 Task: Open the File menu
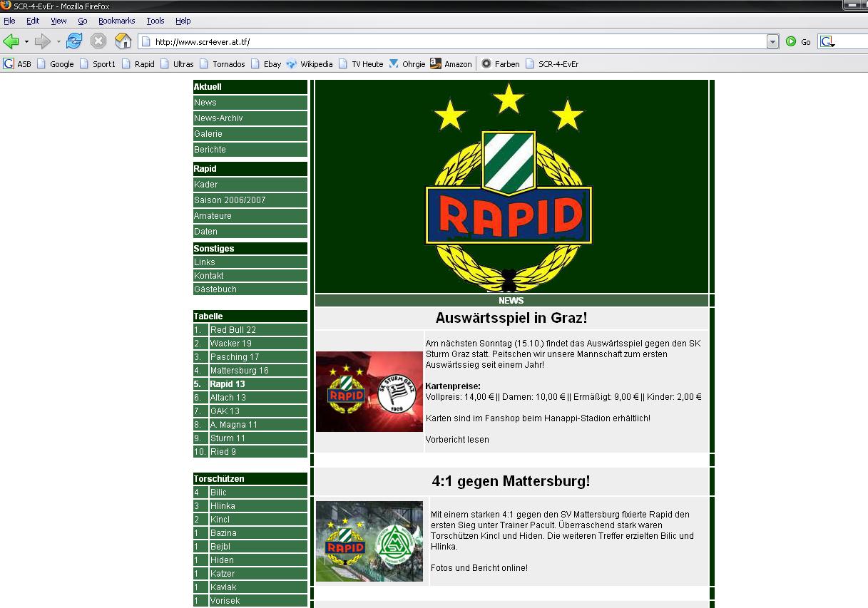[x=9, y=21]
